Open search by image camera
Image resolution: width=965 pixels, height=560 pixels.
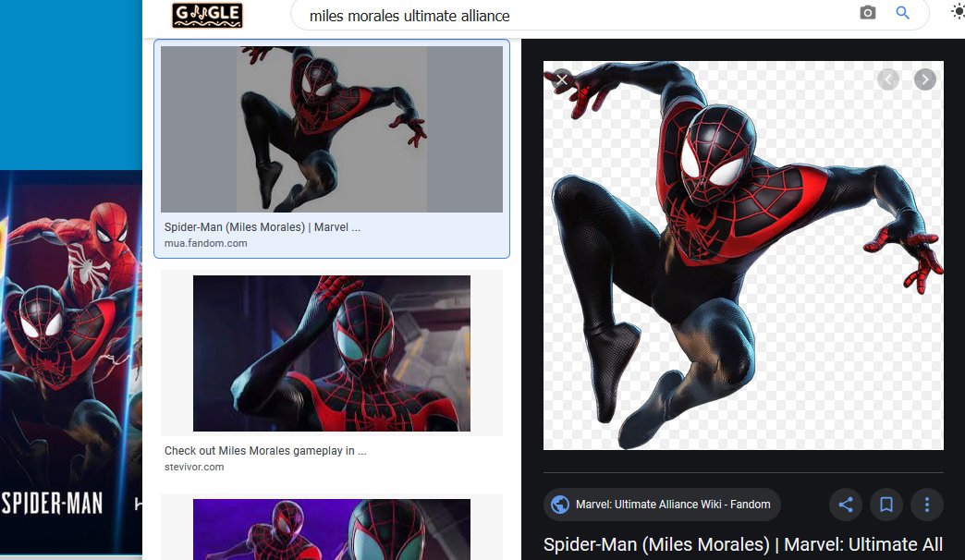[867, 13]
